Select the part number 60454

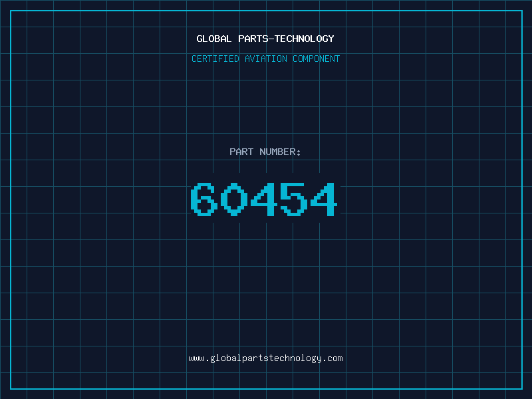pos(264,199)
